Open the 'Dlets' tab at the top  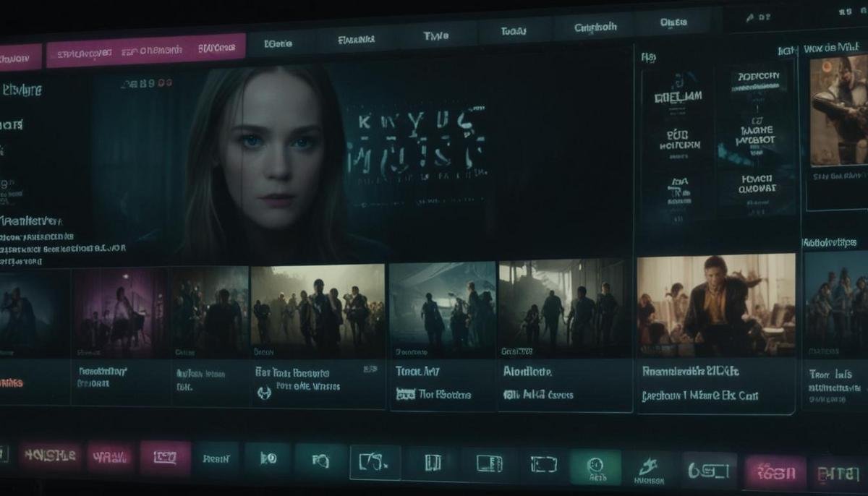click(673, 23)
